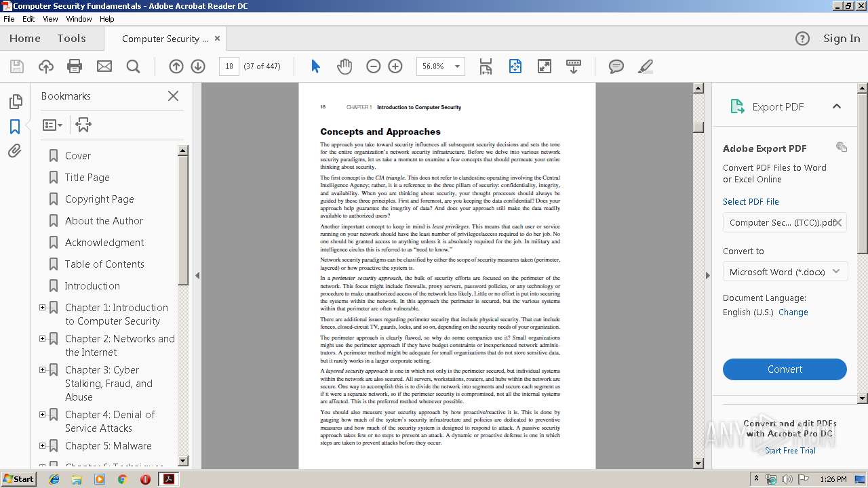Expand Chapter 1 bookmark node

pyautogui.click(x=42, y=308)
